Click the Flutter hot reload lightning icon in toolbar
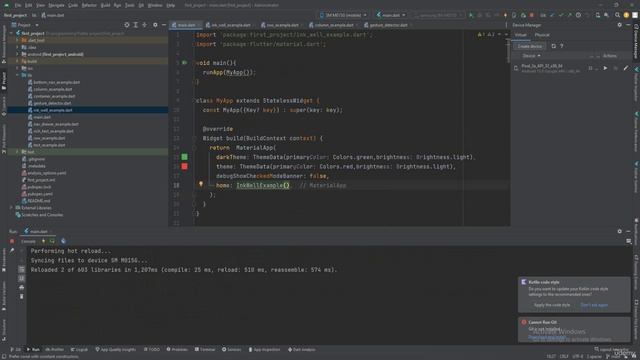Screen dimensions: 640x360 tap(505, 15)
